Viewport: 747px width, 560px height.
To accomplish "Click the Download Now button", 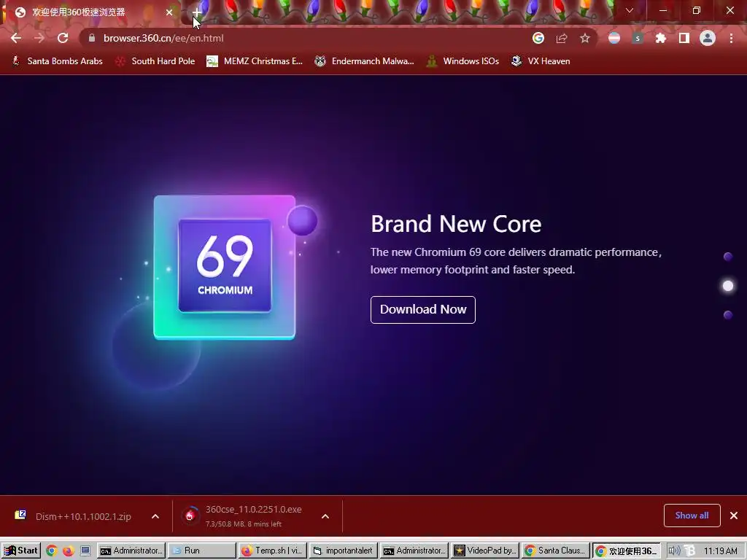I will pyautogui.click(x=423, y=309).
